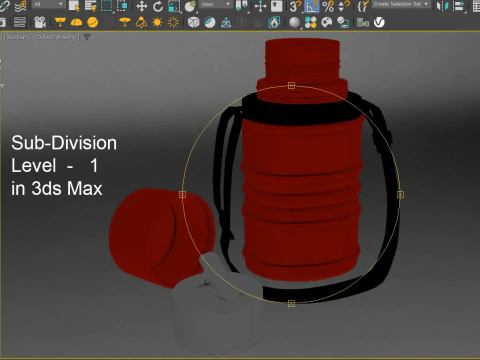Choose the Select and Place tool

[190, 6]
